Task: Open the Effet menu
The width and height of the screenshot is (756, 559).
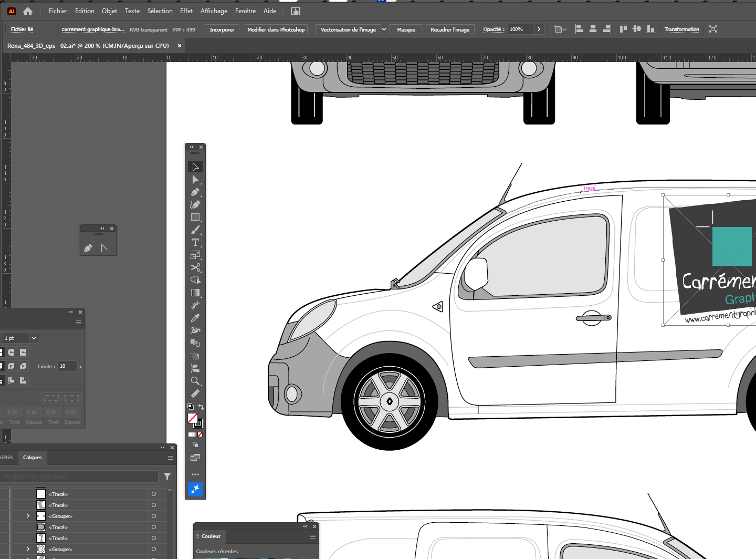Action: click(186, 11)
